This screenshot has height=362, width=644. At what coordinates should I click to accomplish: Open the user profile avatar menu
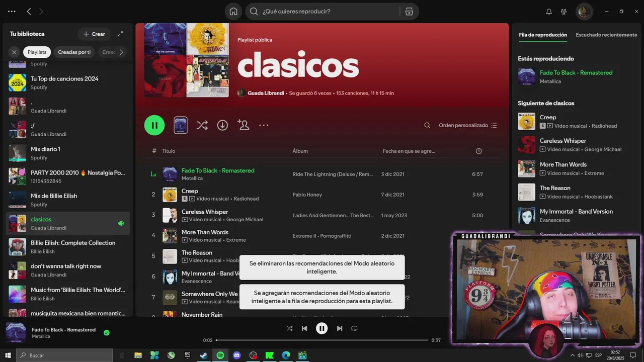click(x=584, y=11)
